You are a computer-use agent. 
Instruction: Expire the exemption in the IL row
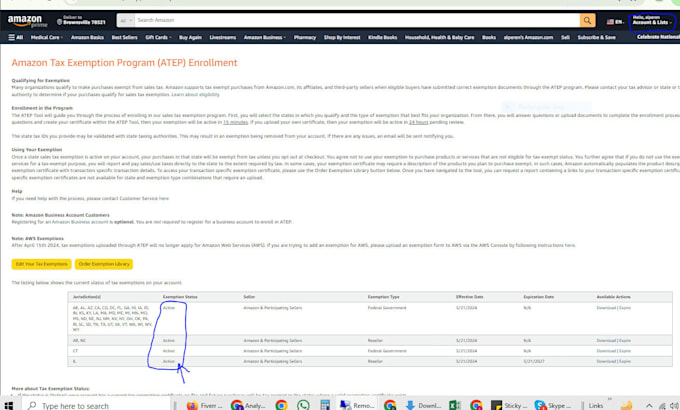pyautogui.click(x=625, y=361)
